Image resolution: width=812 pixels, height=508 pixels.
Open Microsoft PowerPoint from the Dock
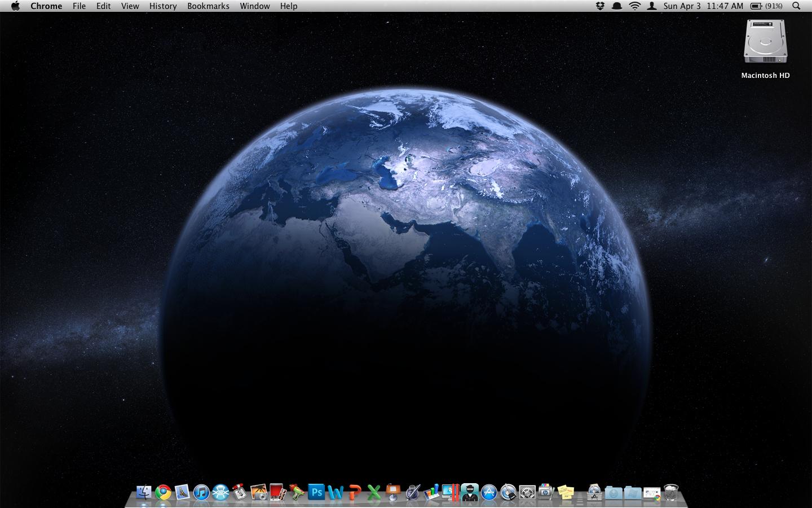(355, 492)
